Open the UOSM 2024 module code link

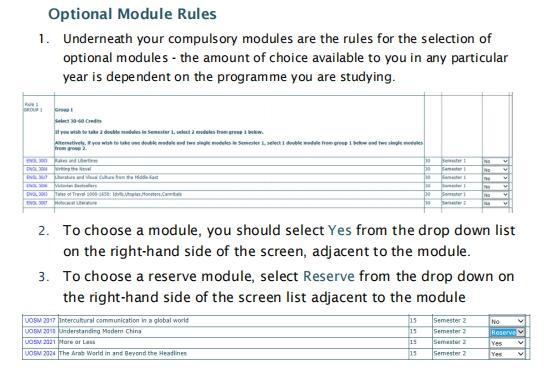click(x=40, y=353)
